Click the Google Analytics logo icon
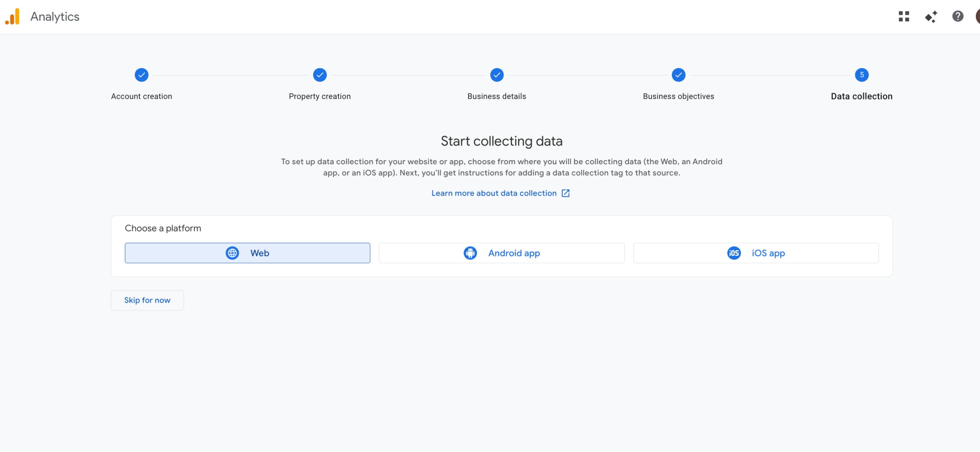The width and height of the screenshot is (980, 452). coord(12,16)
